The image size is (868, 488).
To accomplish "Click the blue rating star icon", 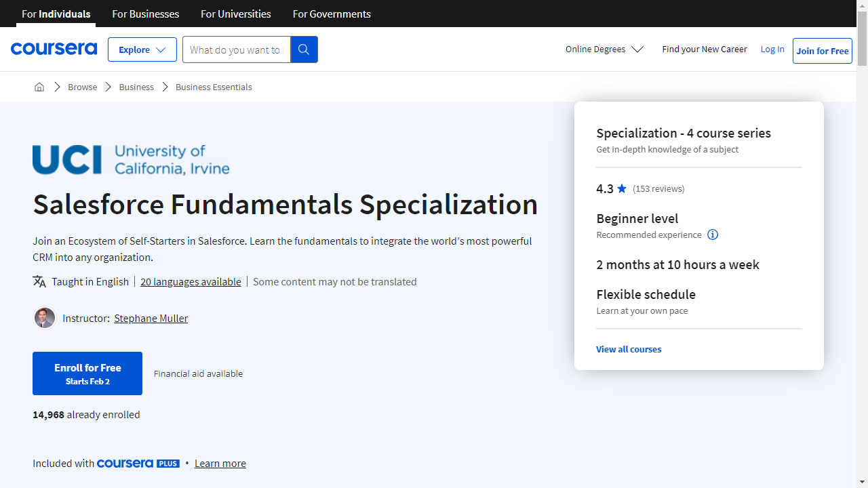I will 622,188.
